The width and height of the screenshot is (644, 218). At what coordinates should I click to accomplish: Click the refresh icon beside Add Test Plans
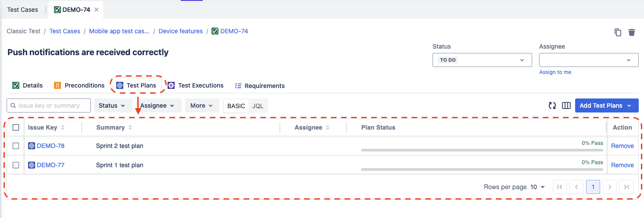click(552, 105)
